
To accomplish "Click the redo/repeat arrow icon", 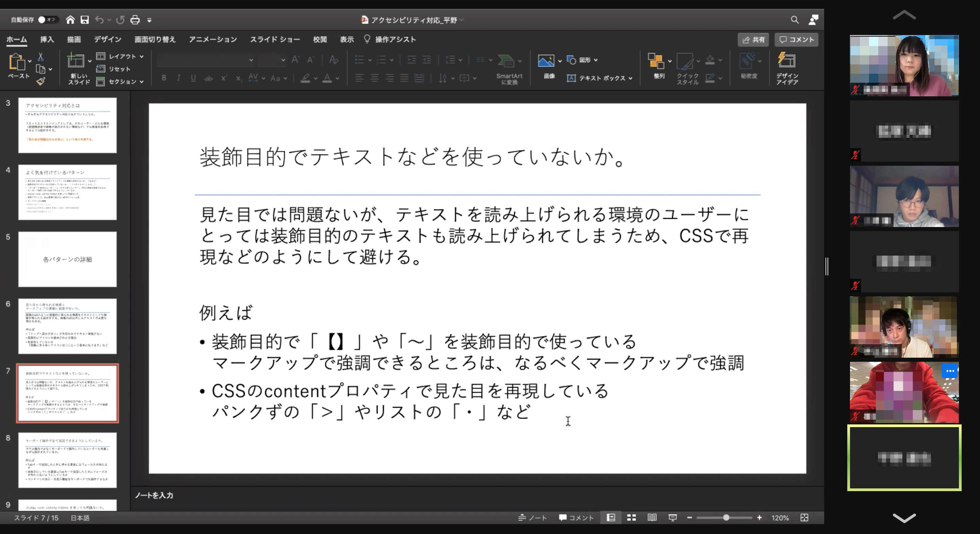I will (x=120, y=20).
